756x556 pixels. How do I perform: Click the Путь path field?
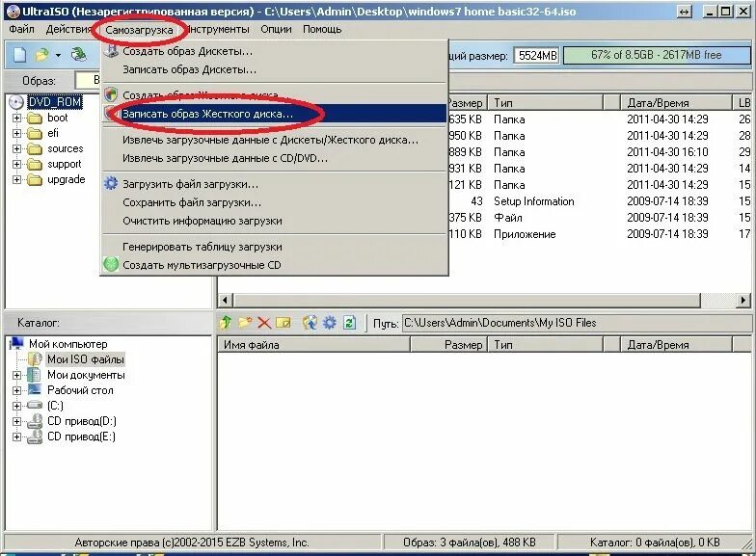click(576, 322)
